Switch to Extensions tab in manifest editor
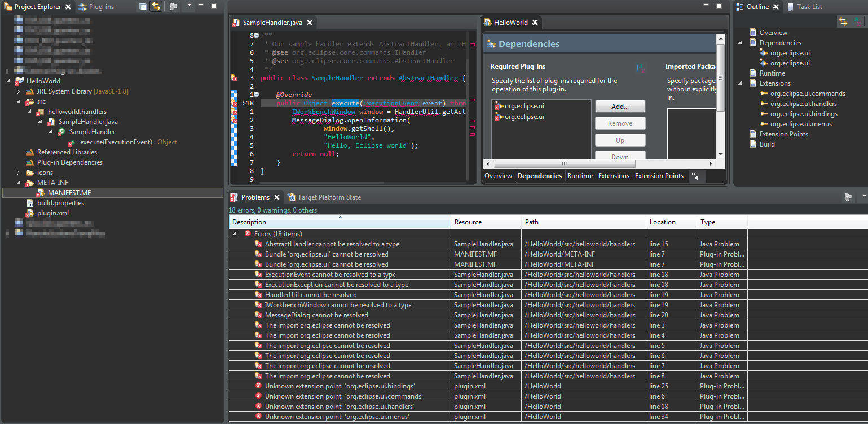The height and width of the screenshot is (424, 868). (614, 176)
